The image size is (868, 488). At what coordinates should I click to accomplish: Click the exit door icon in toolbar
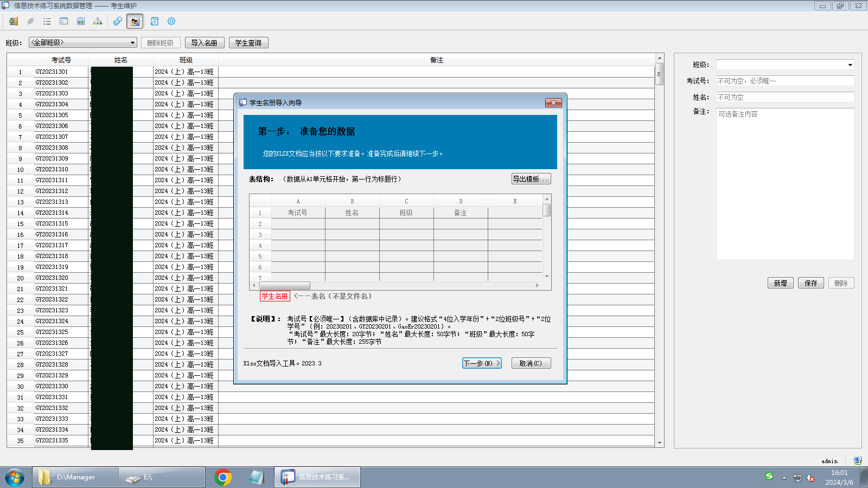14,21
